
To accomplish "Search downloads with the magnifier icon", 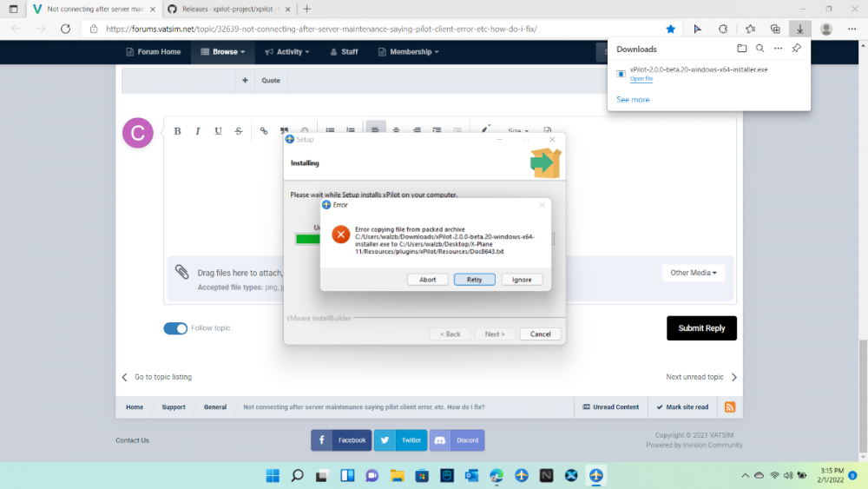I will [760, 48].
